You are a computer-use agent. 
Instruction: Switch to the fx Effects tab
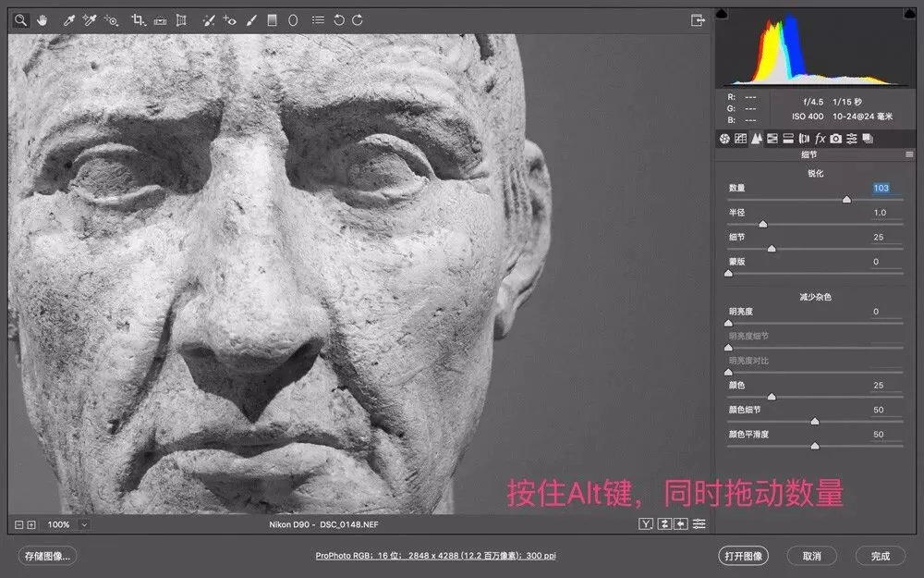[x=820, y=139]
